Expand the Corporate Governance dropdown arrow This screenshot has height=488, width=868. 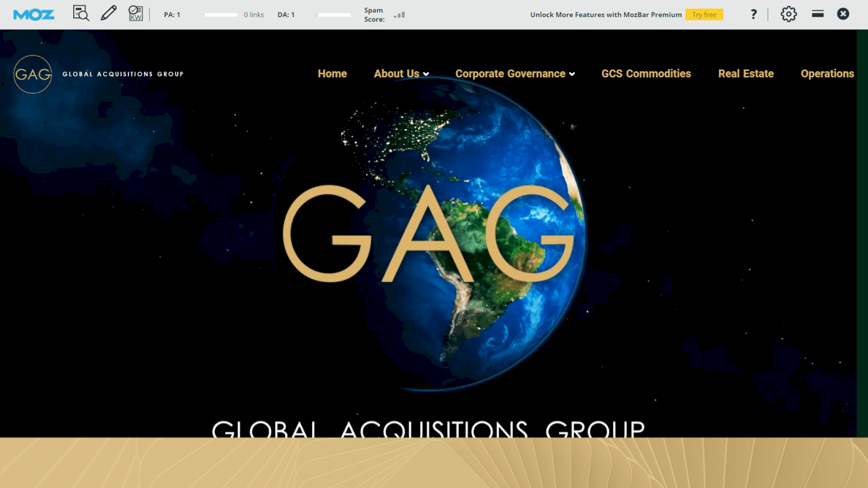coord(572,74)
